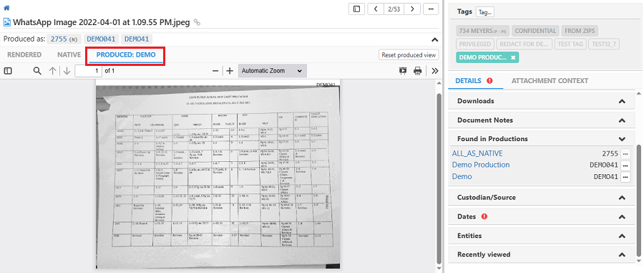644x273 pixels.
Task: Switch to the NATIVE tab
Action: coord(69,54)
